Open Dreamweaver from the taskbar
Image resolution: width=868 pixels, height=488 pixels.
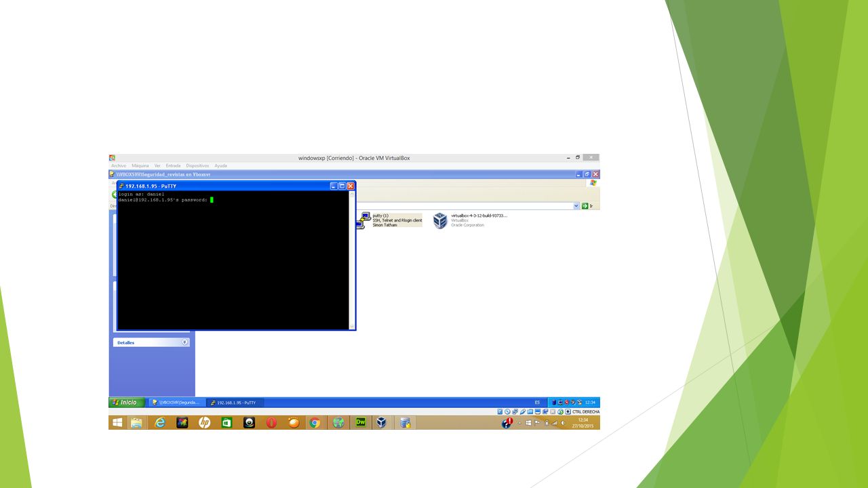coord(361,422)
